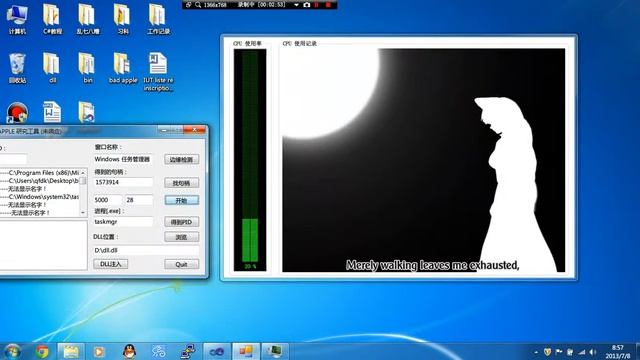
Task: Click the handle field showing 1573914
Action: pyautogui.click(x=123, y=182)
